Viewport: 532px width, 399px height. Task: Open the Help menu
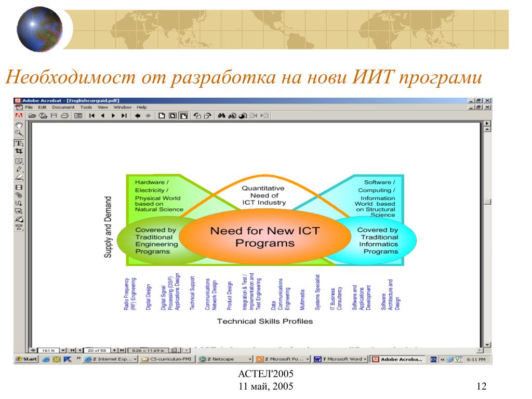coord(142,107)
